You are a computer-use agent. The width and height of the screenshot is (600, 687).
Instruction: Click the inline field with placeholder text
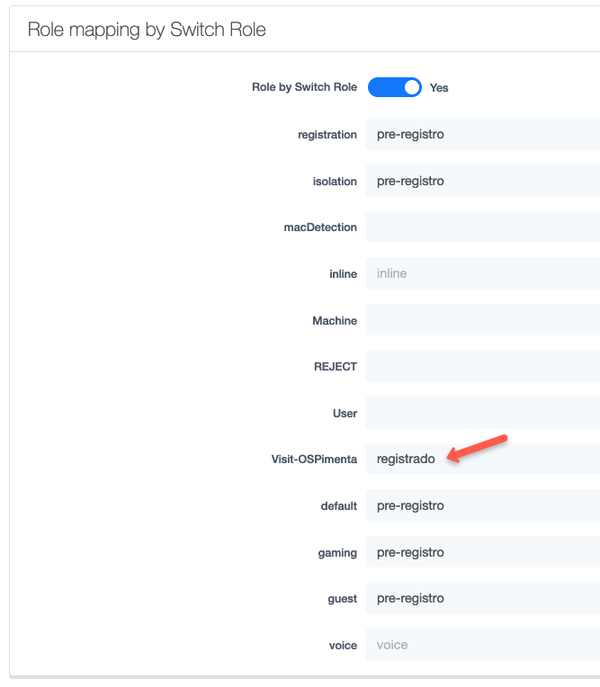click(x=482, y=273)
